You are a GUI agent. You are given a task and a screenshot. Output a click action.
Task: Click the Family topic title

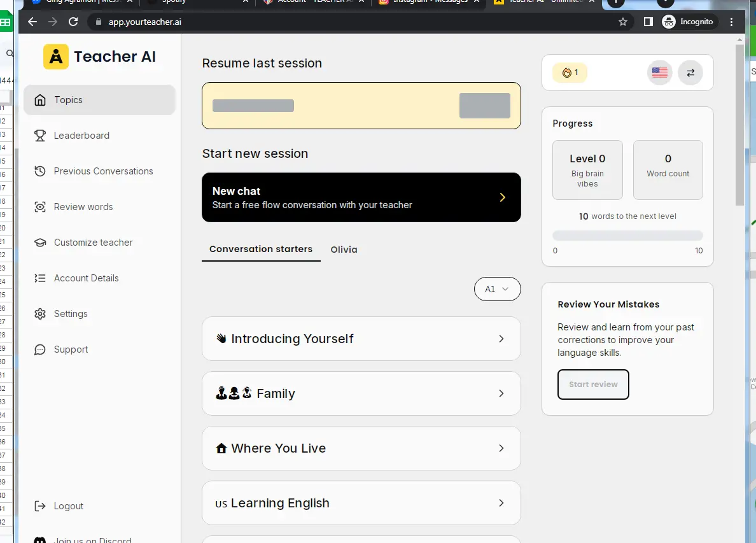tap(276, 393)
